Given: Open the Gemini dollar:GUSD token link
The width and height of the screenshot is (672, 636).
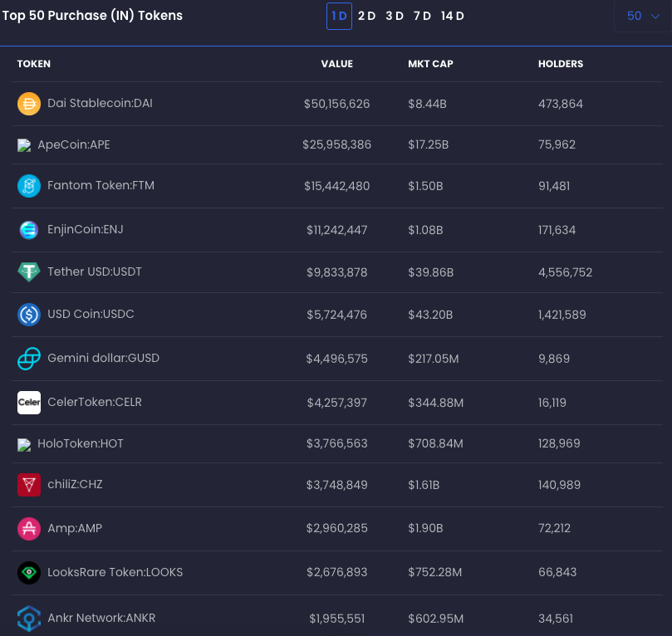Looking at the screenshot, I should pyautogui.click(x=103, y=358).
